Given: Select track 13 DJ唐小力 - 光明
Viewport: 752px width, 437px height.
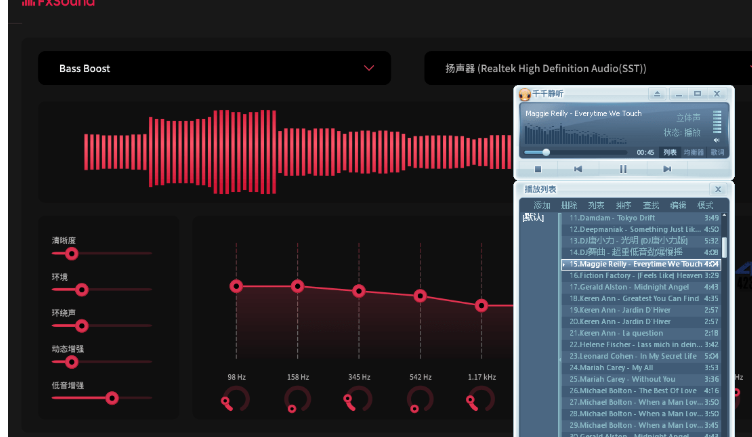Looking at the screenshot, I should (641, 241).
